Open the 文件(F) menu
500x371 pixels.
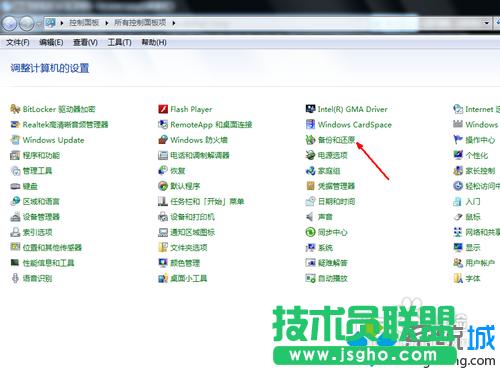tap(18, 42)
